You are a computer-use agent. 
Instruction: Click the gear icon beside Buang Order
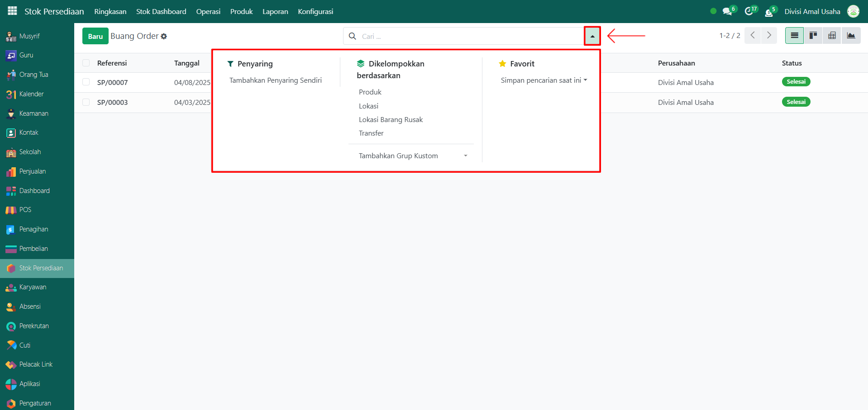[164, 36]
